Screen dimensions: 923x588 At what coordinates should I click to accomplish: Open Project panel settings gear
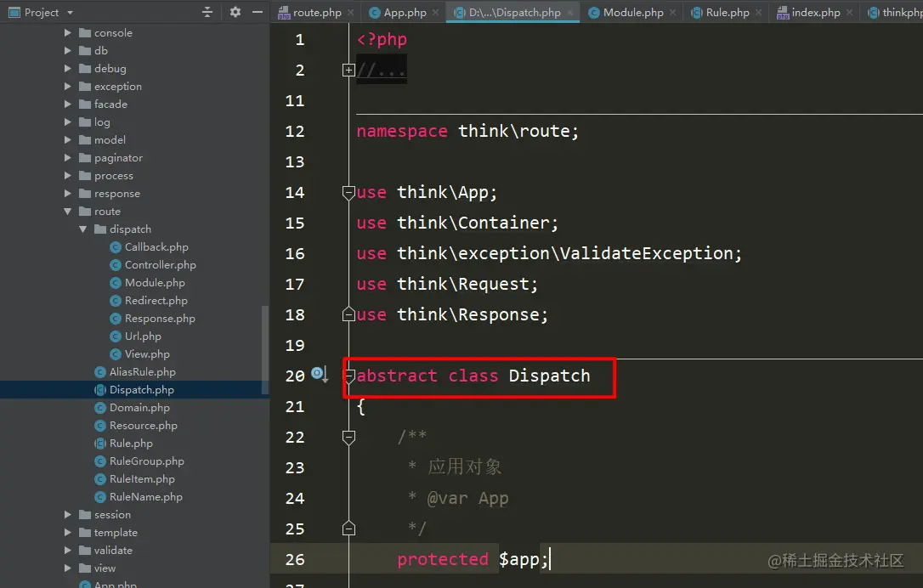point(235,12)
